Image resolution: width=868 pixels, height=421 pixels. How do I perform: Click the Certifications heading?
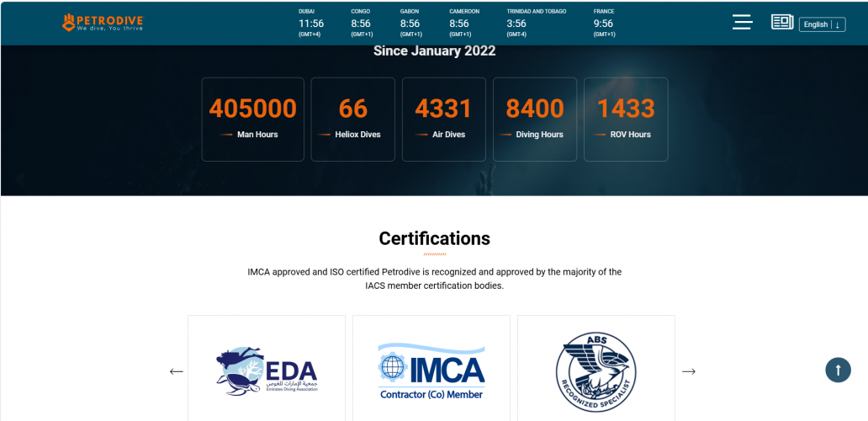pos(435,238)
